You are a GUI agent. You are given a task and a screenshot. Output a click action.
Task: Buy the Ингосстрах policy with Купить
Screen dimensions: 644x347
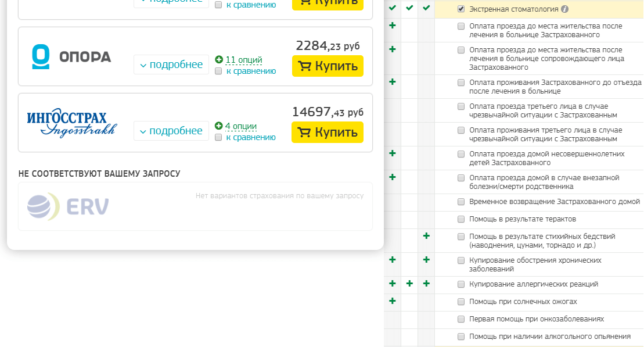tap(328, 132)
